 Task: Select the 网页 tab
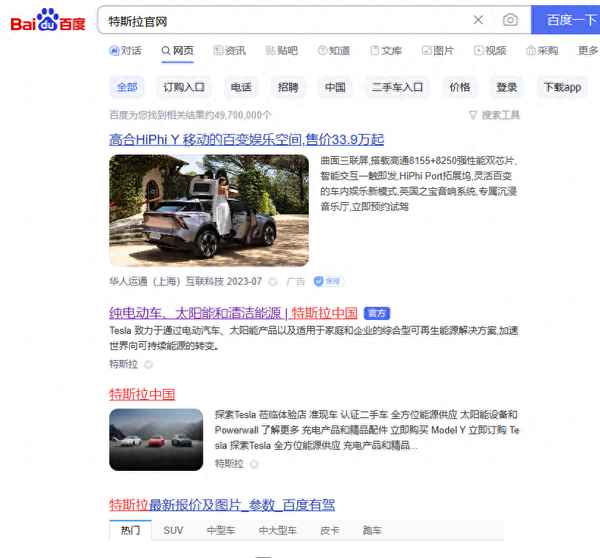pyautogui.click(x=178, y=51)
